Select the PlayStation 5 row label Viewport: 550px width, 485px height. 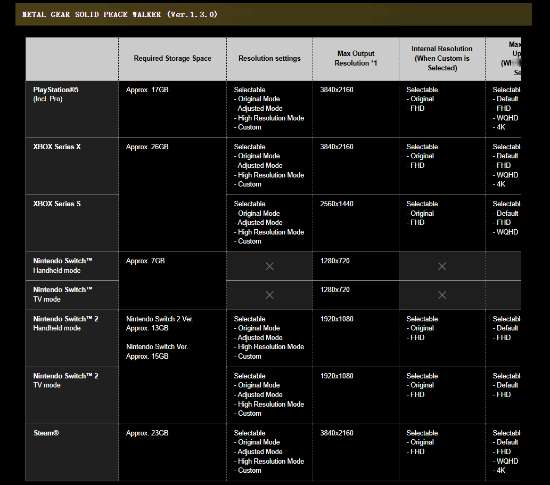pyautogui.click(x=56, y=94)
